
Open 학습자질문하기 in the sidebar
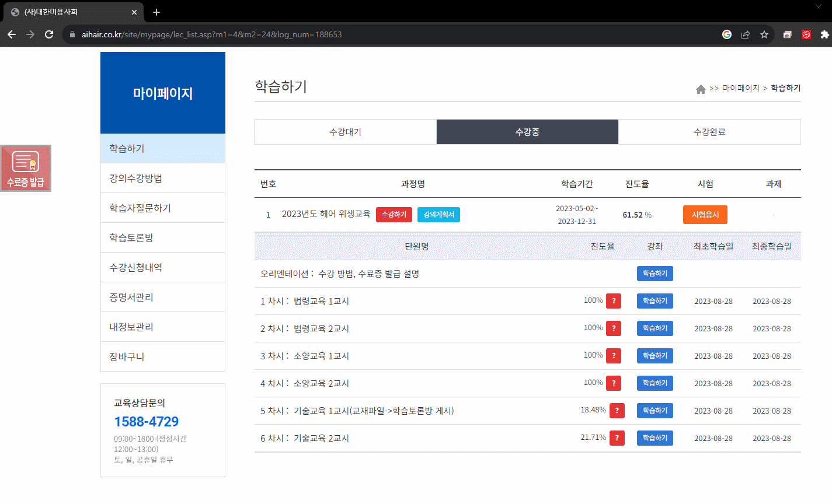(163, 208)
